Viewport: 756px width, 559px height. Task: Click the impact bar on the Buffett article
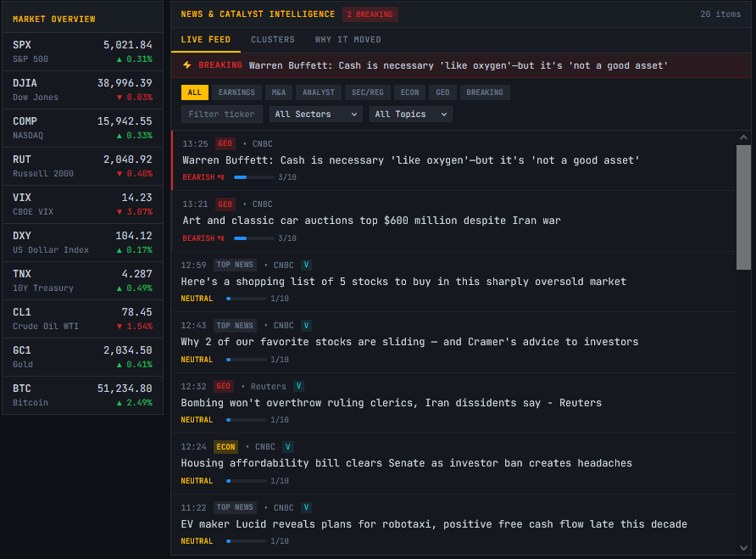[x=253, y=177]
